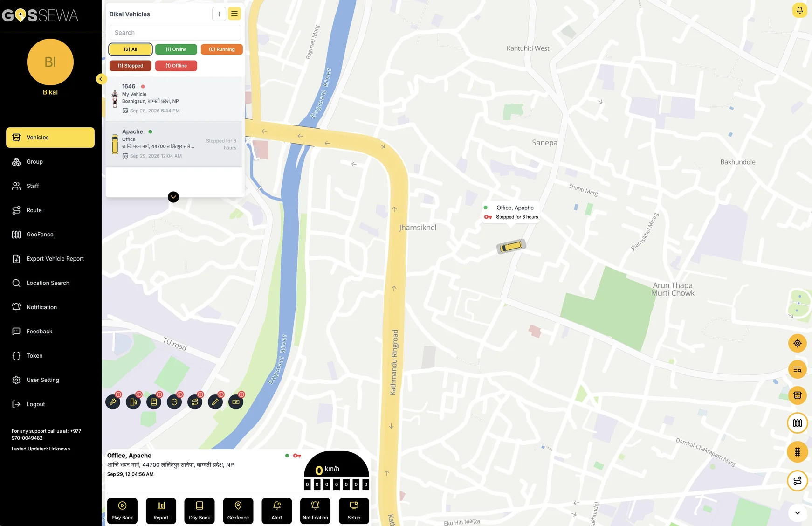This screenshot has height=526, width=812.
Task: Open the list search map button
Action: click(798, 369)
